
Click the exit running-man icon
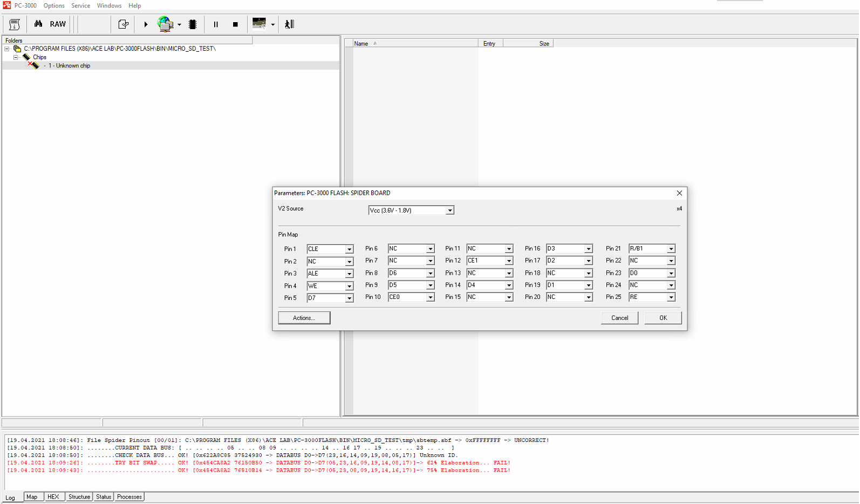click(x=290, y=24)
